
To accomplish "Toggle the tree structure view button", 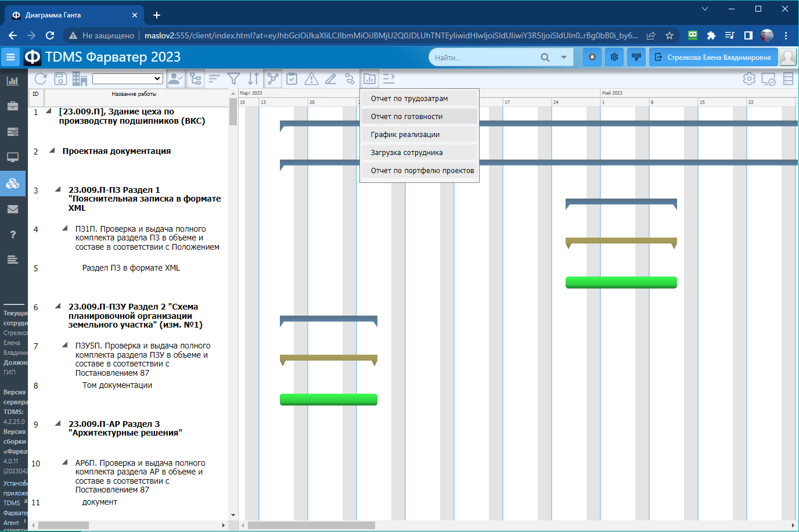I will pyautogui.click(x=196, y=79).
